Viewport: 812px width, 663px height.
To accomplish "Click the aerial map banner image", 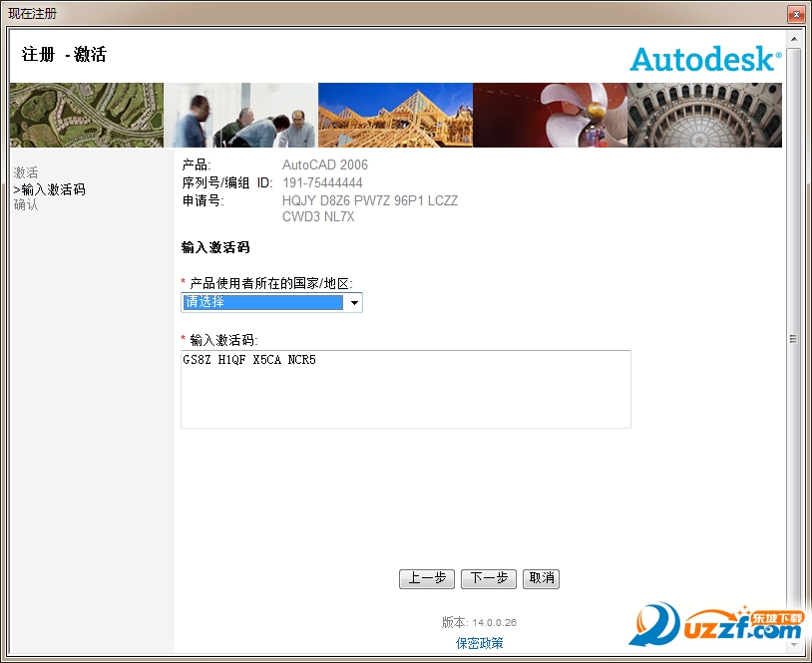I will 87,115.
